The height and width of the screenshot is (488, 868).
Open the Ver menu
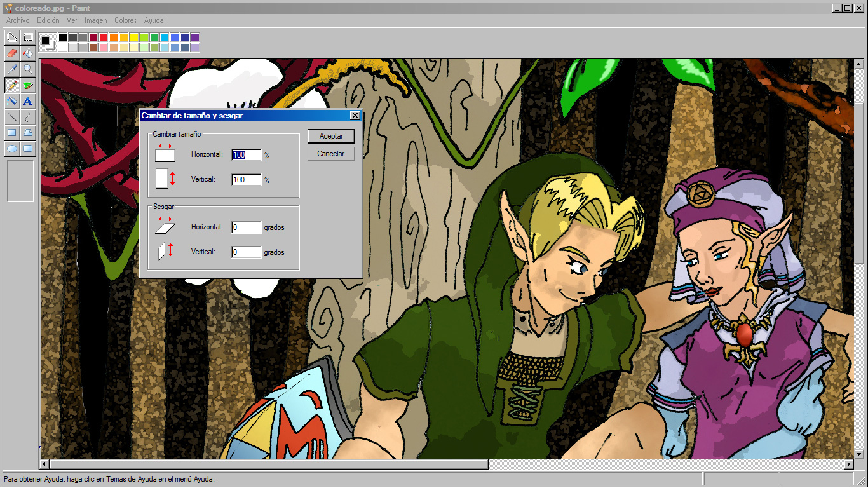[x=72, y=20]
